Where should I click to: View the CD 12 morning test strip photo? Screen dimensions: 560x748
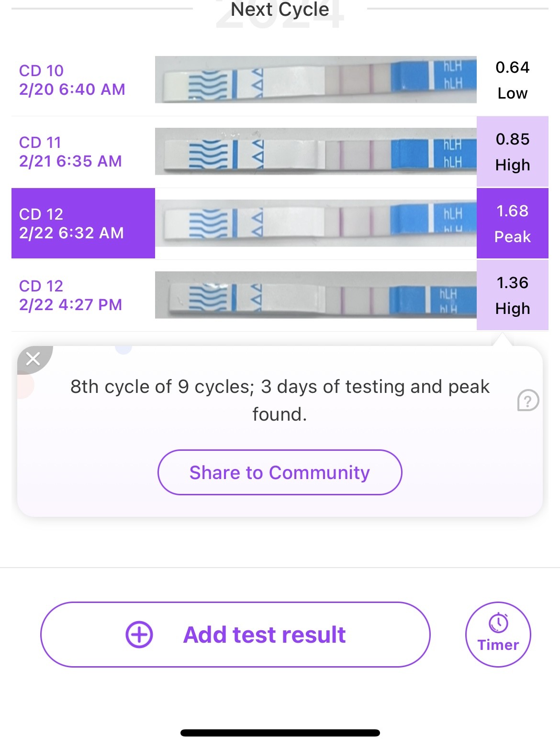(315, 223)
